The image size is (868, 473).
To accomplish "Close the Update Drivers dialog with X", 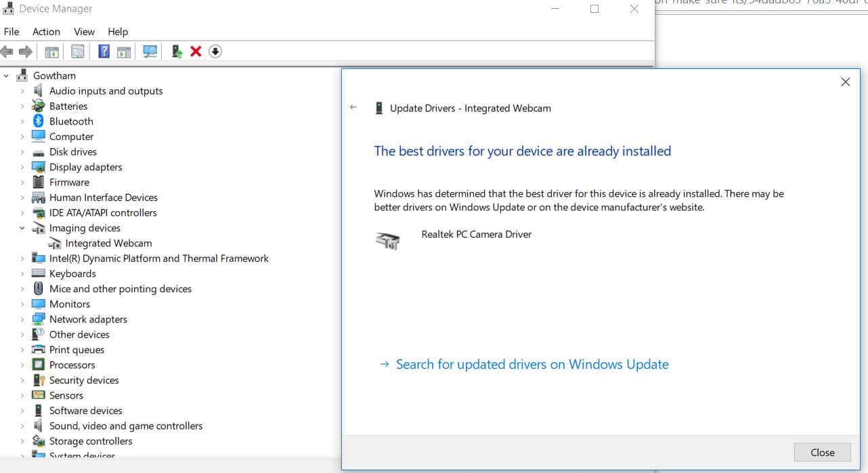I will pos(845,82).
